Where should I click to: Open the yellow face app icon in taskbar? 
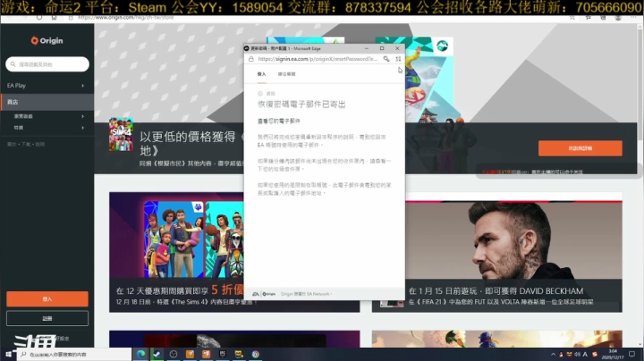pyautogui.click(x=239, y=354)
